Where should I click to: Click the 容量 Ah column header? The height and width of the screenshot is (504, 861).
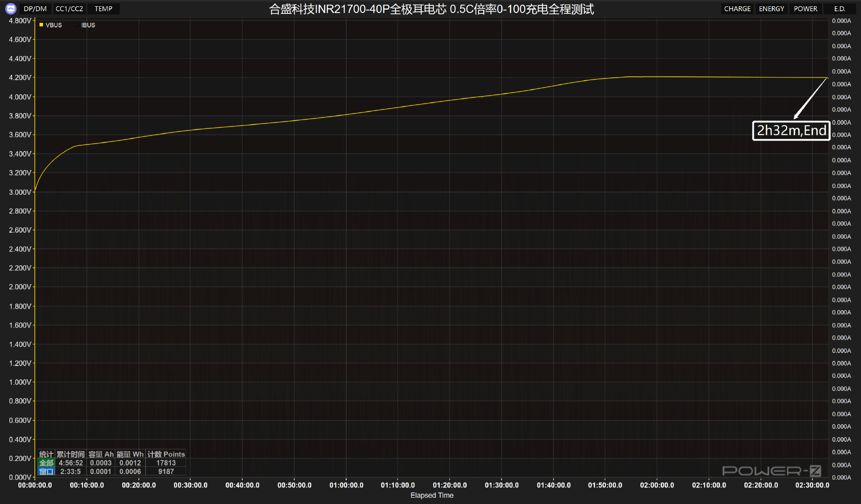[101, 454]
